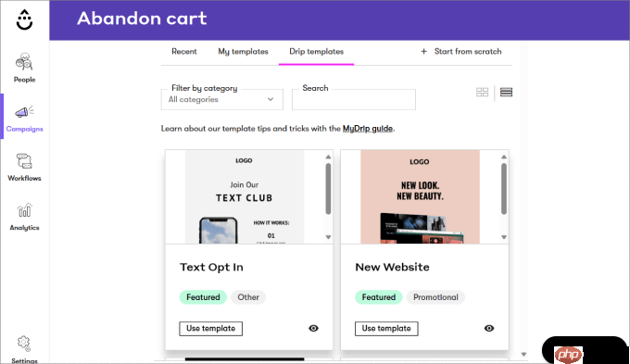This screenshot has width=630, height=364.
Task: Open the Settings gear icon
Action: pos(24,344)
